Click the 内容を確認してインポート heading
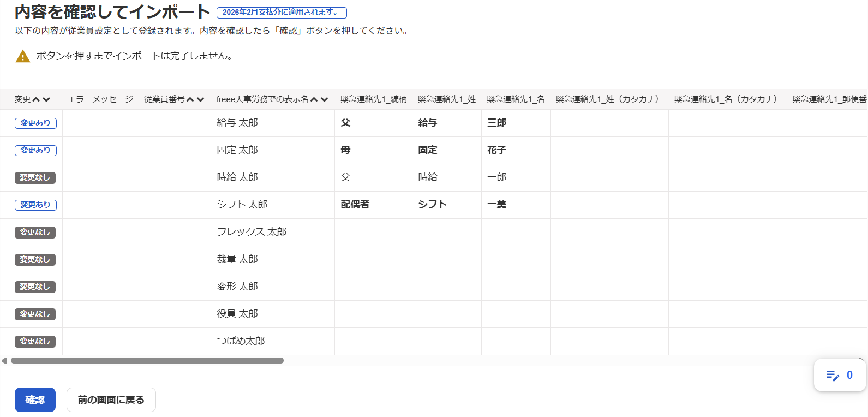 tap(112, 12)
